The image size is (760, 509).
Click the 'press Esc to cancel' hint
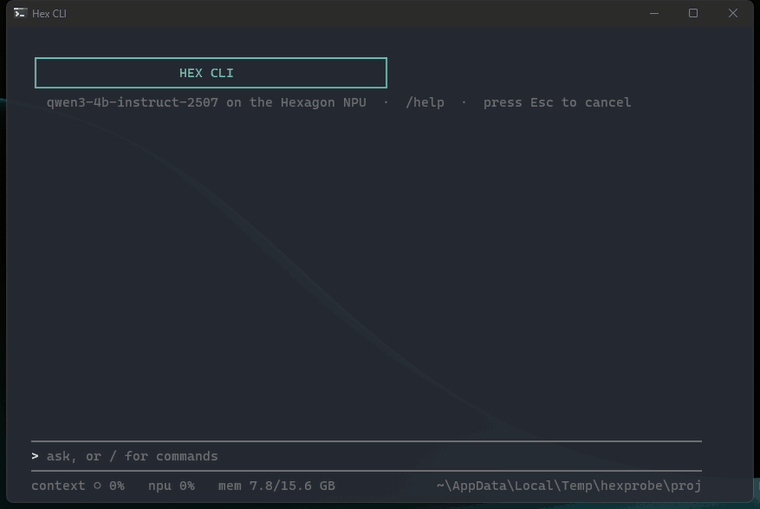[557, 103]
